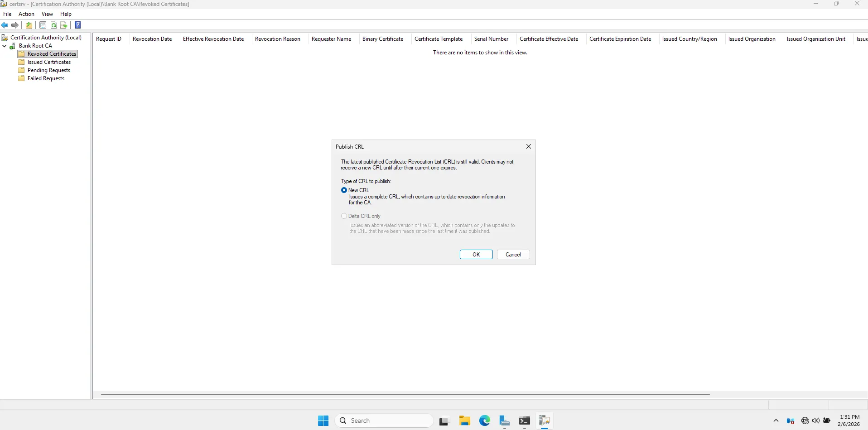The image size is (868, 430).
Task: Click the horizontal scrollbar of the list view
Action: (405, 395)
